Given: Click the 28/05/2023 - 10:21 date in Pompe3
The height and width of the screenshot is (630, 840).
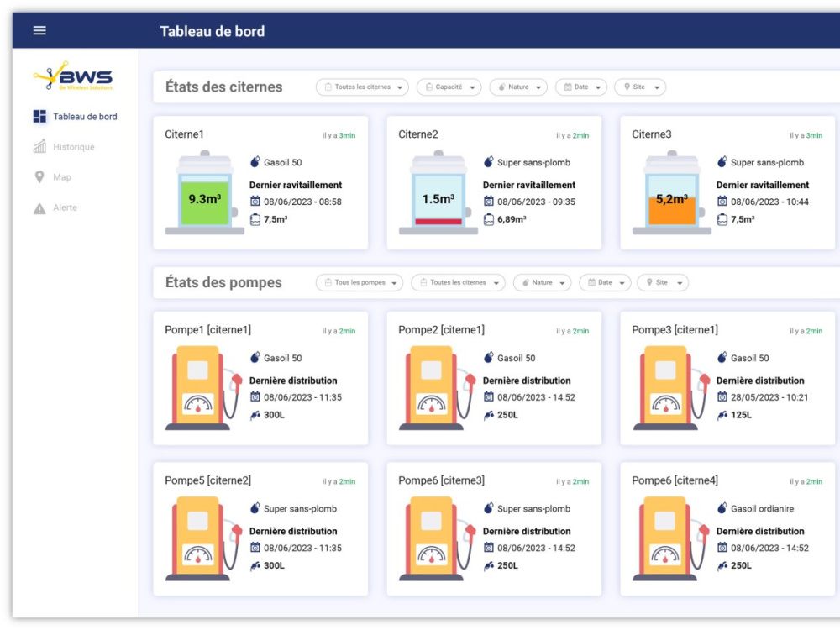Looking at the screenshot, I should click(769, 397).
